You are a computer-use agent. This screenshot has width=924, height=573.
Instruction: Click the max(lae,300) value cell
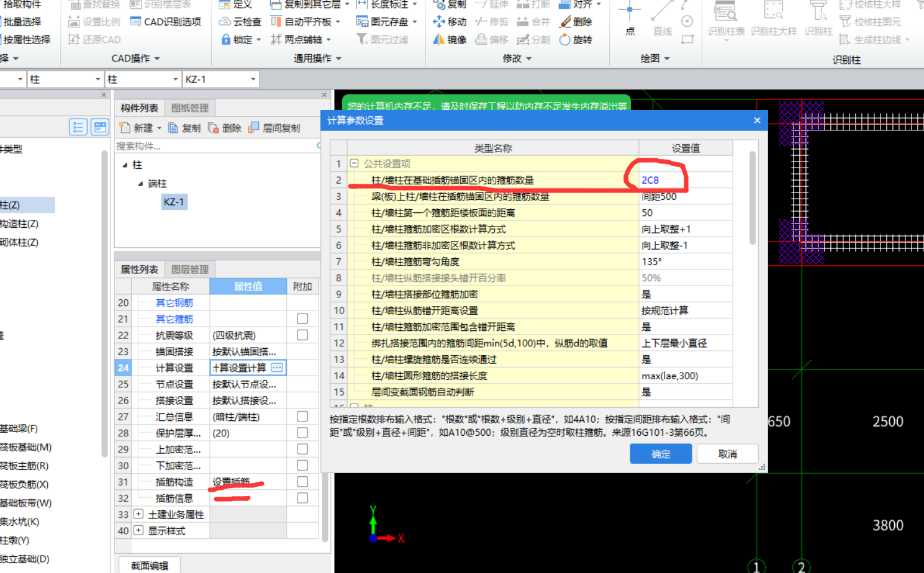(686, 376)
